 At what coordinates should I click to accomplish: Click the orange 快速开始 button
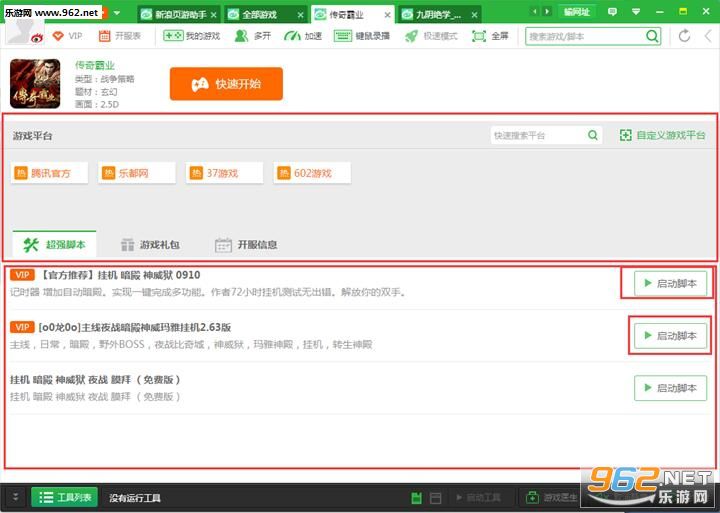226,84
